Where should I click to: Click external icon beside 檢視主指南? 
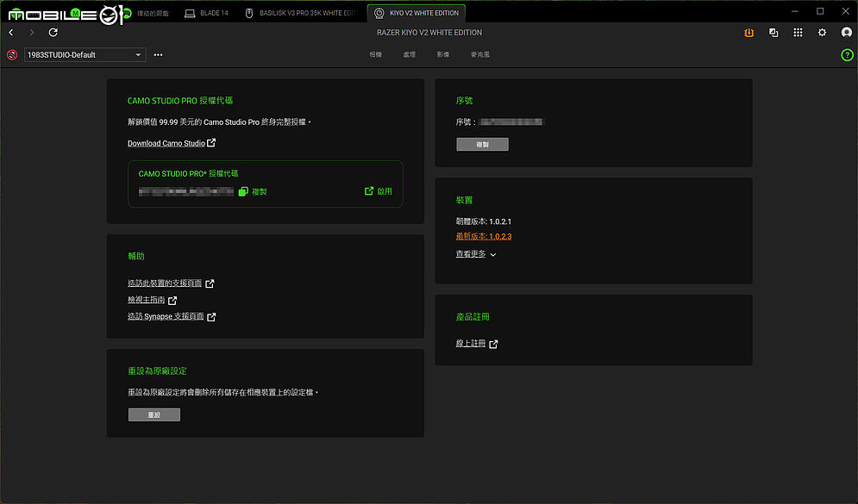pyautogui.click(x=172, y=301)
